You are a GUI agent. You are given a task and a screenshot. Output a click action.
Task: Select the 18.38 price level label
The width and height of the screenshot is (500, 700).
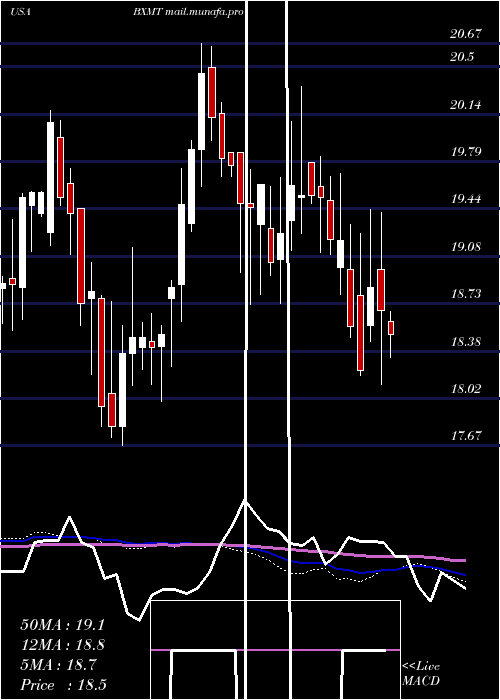(x=466, y=342)
